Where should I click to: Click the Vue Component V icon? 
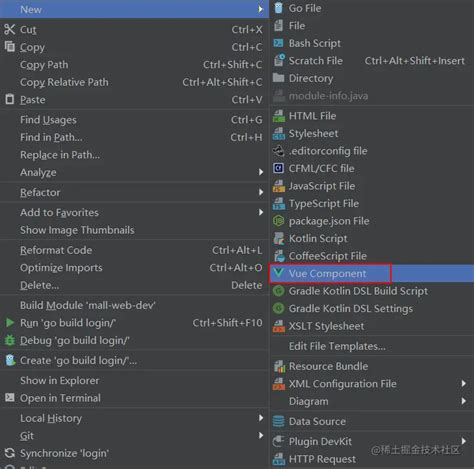(278, 273)
